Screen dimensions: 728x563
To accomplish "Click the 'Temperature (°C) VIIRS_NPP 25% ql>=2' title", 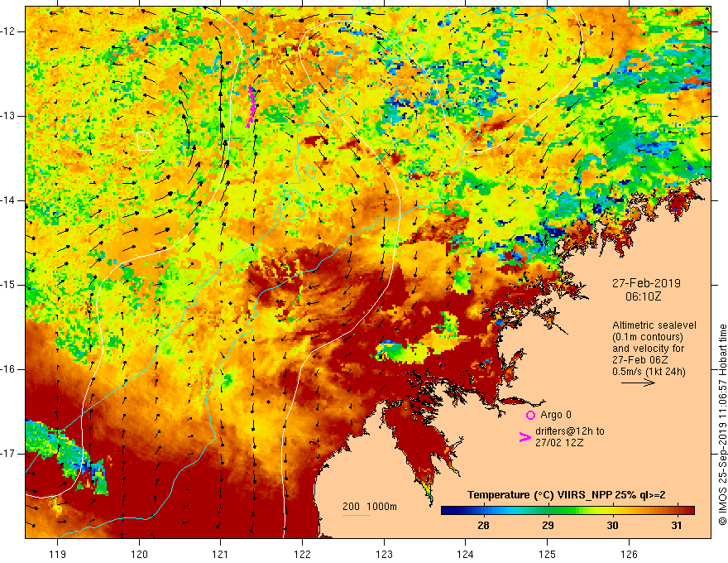I will (566, 495).
